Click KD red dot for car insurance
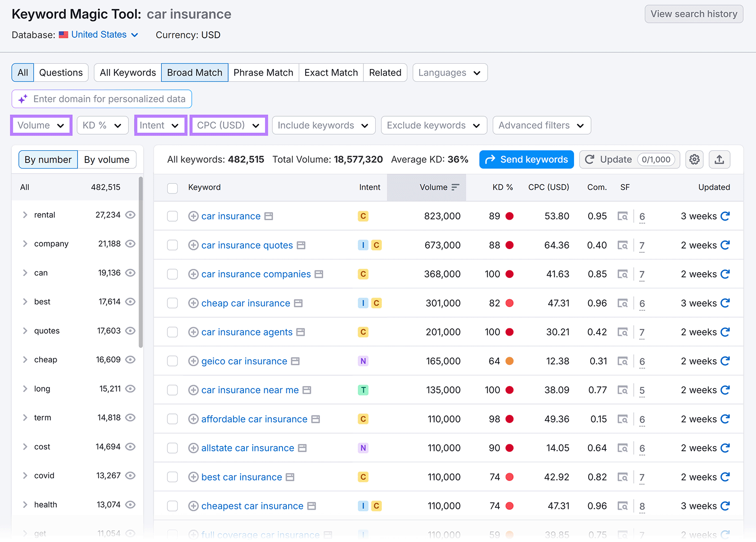The height and width of the screenshot is (542, 756). [x=509, y=216]
